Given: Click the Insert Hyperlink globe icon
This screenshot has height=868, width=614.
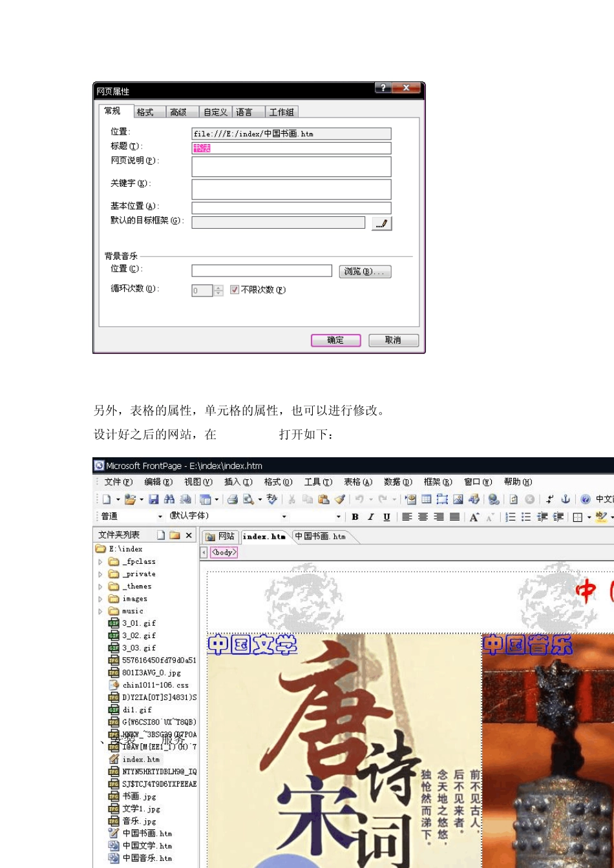Looking at the screenshot, I should pyautogui.click(x=494, y=499).
